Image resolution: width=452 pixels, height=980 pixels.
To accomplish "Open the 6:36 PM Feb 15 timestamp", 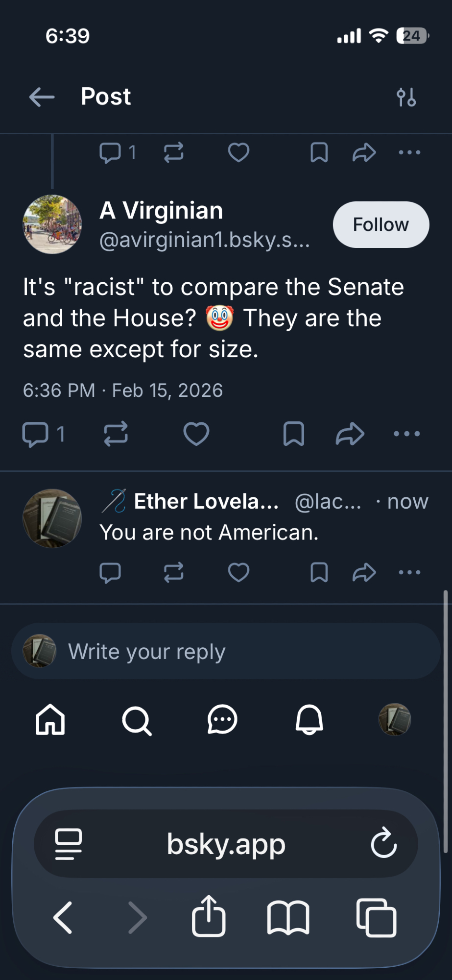I will tap(123, 391).
